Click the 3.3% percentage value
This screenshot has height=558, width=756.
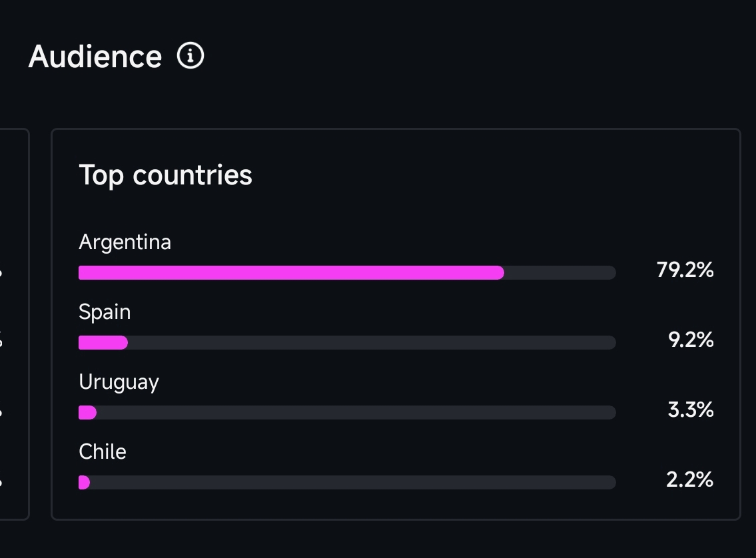pos(690,410)
